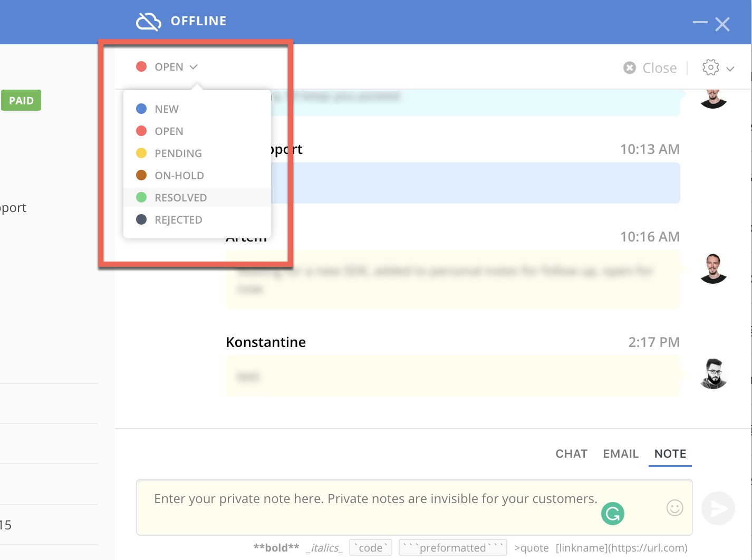The image size is (752, 560).
Task: Send the note with the arrow button
Action: click(718, 508)
